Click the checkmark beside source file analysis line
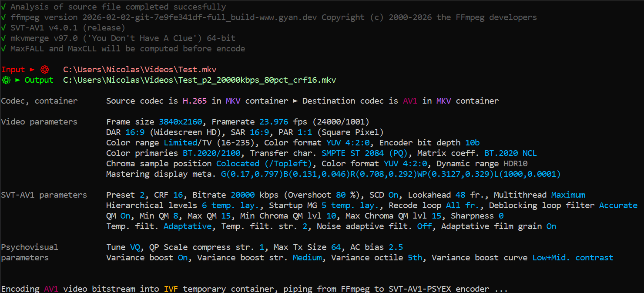This screenshot has width=644, height=293. pyautogui.click(x=3, y=7)
